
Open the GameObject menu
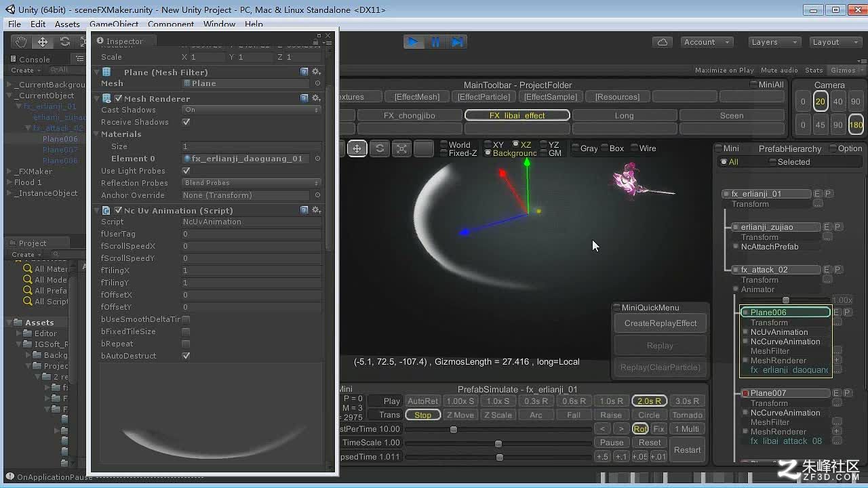pos(114,24)
